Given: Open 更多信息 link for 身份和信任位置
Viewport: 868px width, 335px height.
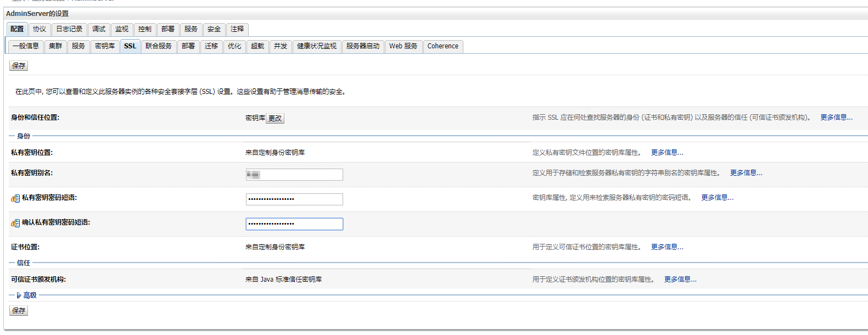Looking at the screenshot, I should 836,118.
